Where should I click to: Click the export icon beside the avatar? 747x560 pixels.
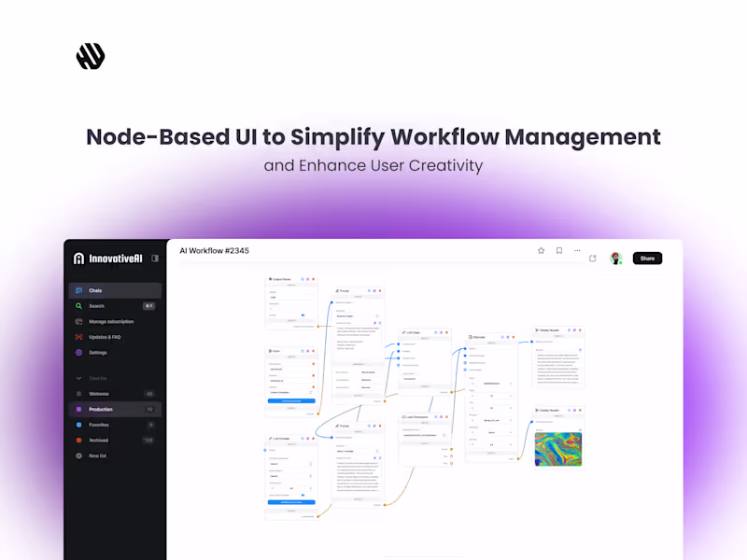click(593, 259)
